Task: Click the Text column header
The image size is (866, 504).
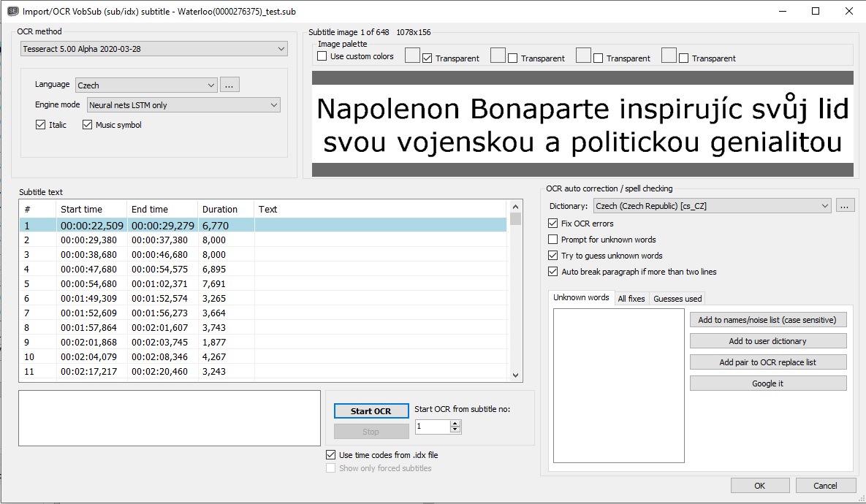Action: 380,209
